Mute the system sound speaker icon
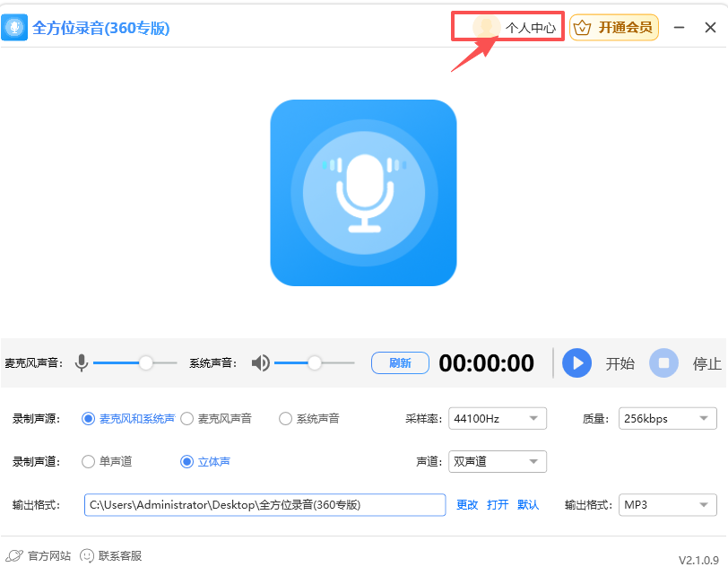Image resolution: width=728 pixels, height=567 pixels. (x=261, y=363)
